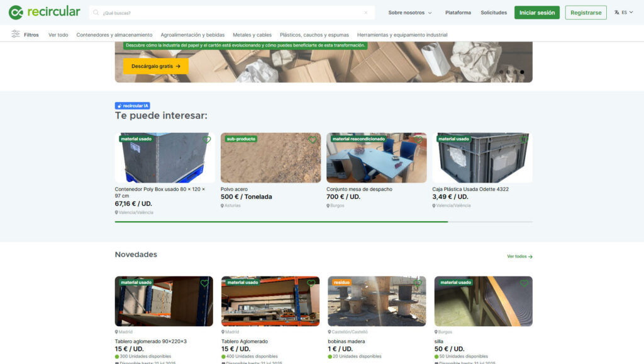Screen dimensions: 644x364
Task: Focus the ¿Qué buscas? search field
Action: point(232,13)
